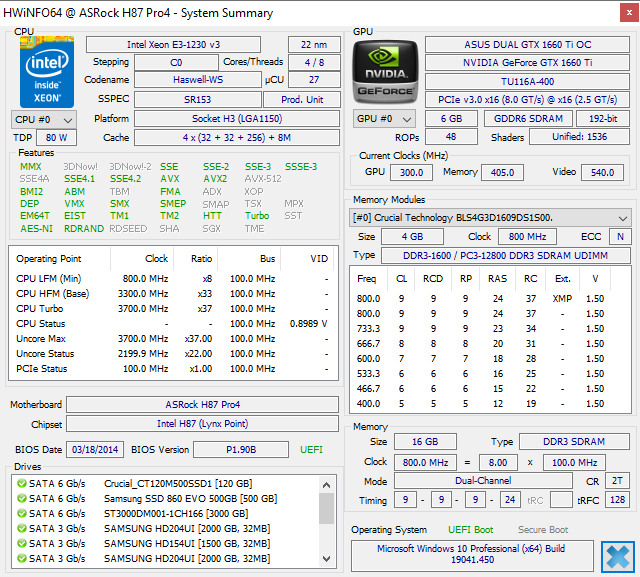Click the Uncore Status operating point row
Image resolution: width=640 pixels, height=577 pixels.
[172, 354]
